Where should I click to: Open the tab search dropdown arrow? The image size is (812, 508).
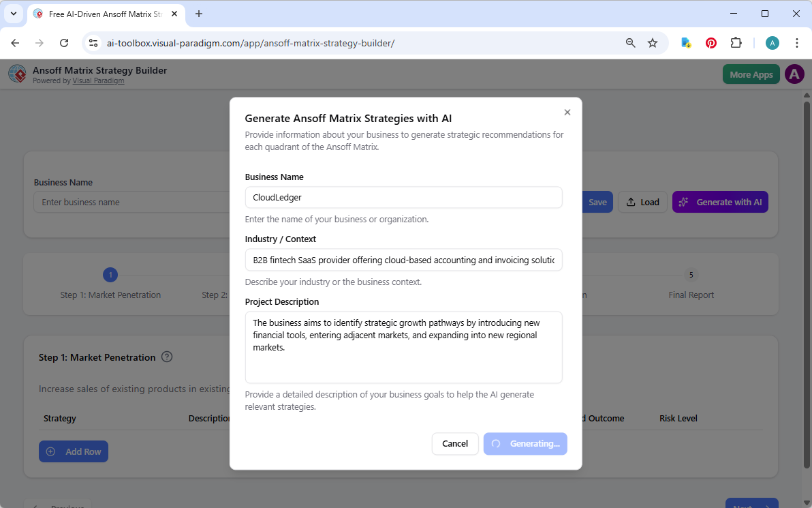pyautogui.click(x=14, y=14)
